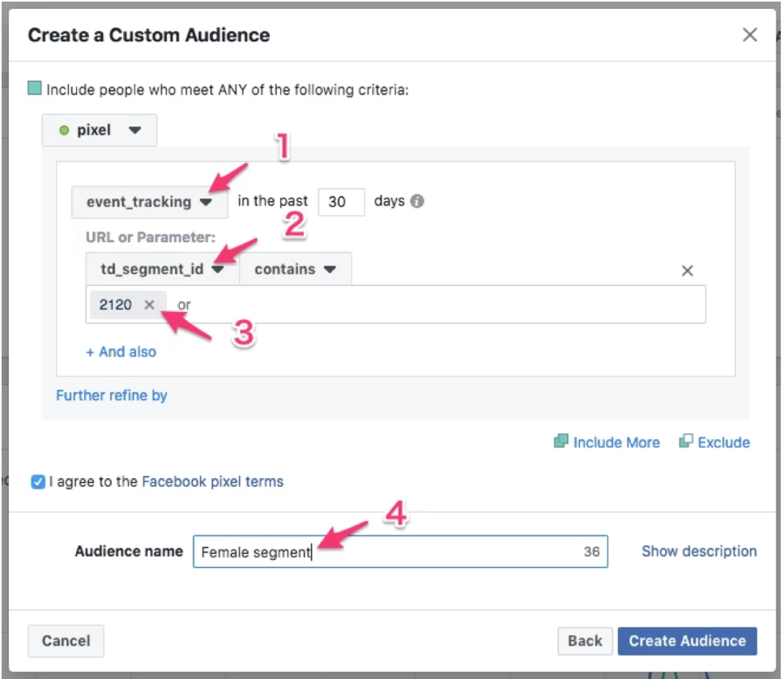
Task: Click the + And also link
Action: [x=121, y=352]
